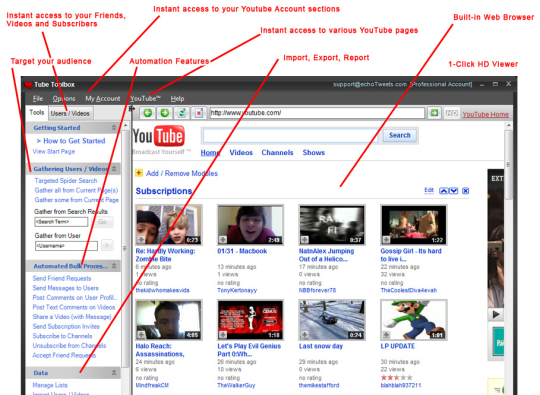The height and width of the screenshot is (395, 540).
Task: Add '01/31 - Macbook' video to queue icon
Action: coord(223,239)
